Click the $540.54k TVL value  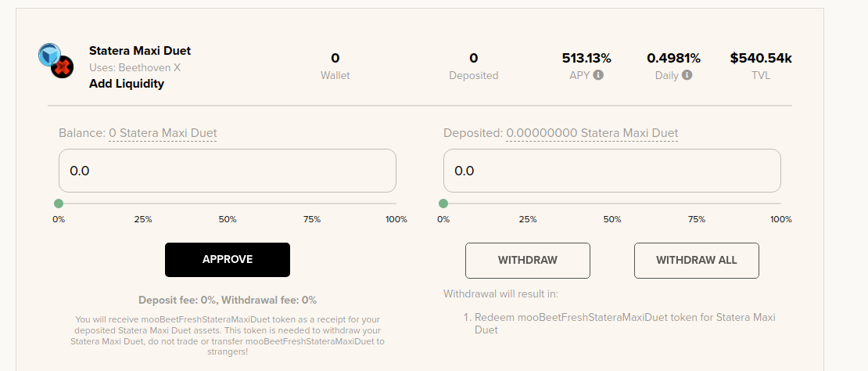click(761, 58)
